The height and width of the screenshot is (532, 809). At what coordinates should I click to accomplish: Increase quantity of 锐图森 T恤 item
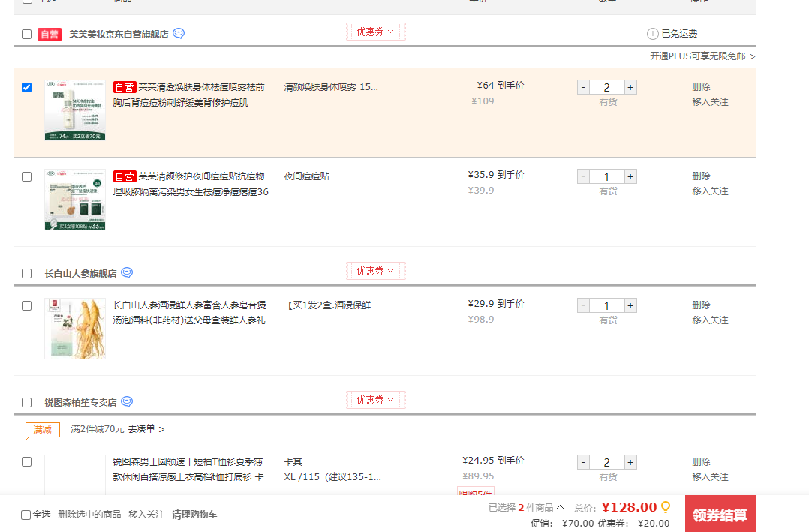point(630,462)
